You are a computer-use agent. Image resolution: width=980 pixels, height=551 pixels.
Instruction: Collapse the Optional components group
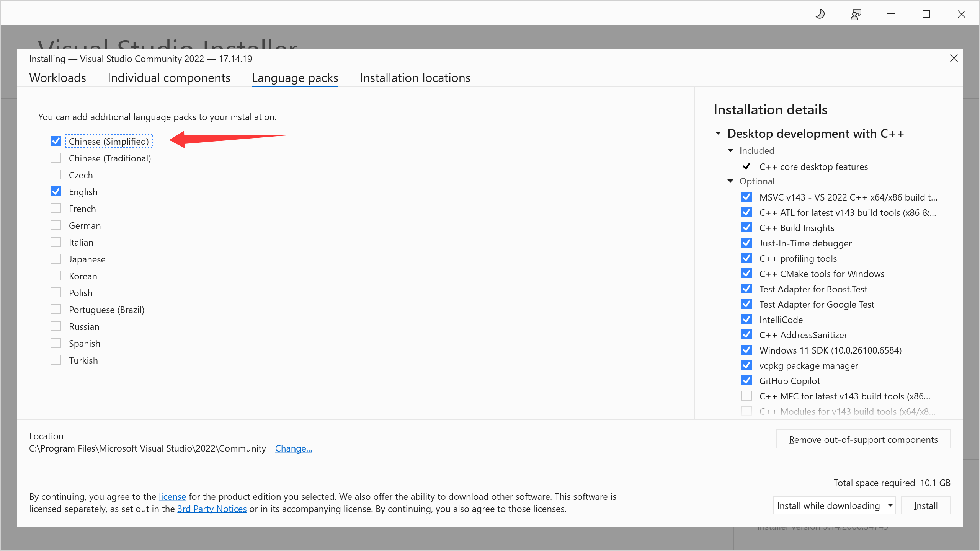[730, 181]
